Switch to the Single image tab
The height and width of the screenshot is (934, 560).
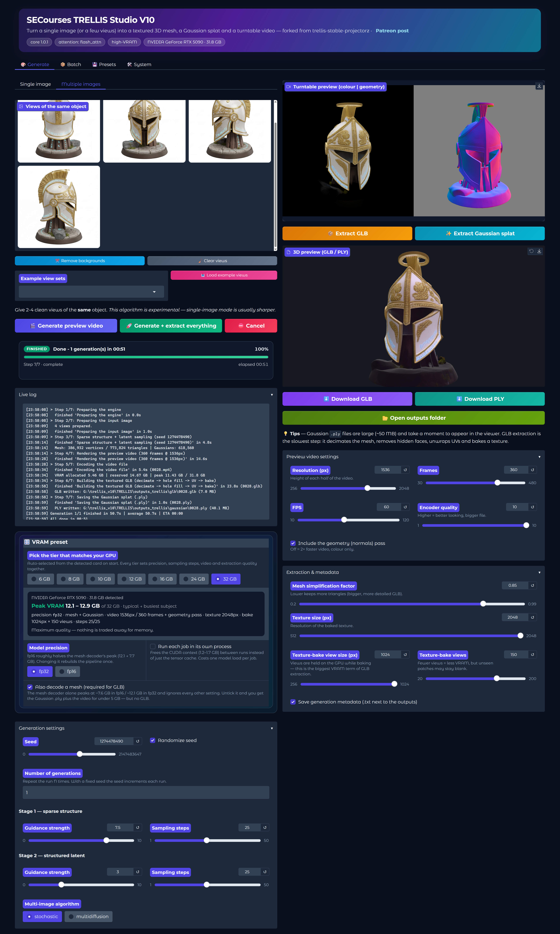tap(35, 84)
